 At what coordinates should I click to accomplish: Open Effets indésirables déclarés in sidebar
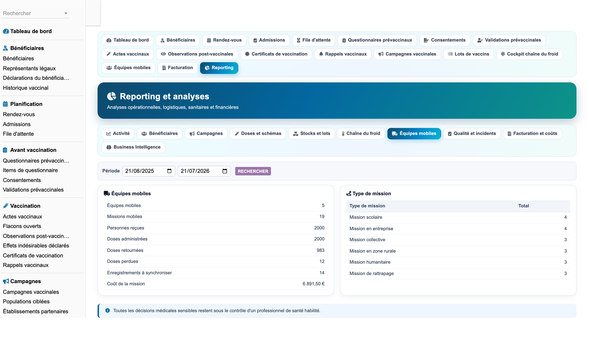[x=36, y=246]
